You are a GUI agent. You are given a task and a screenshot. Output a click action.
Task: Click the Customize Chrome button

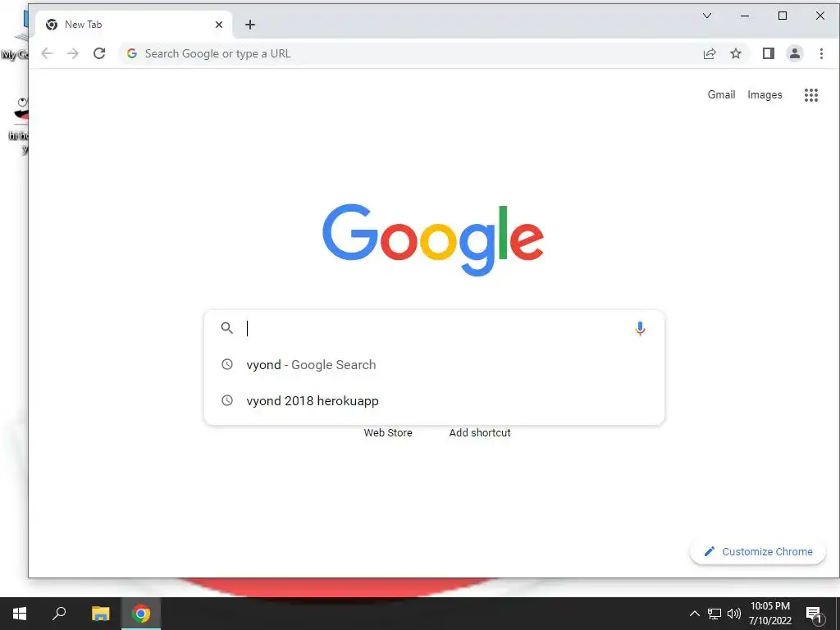coord(757,552)
